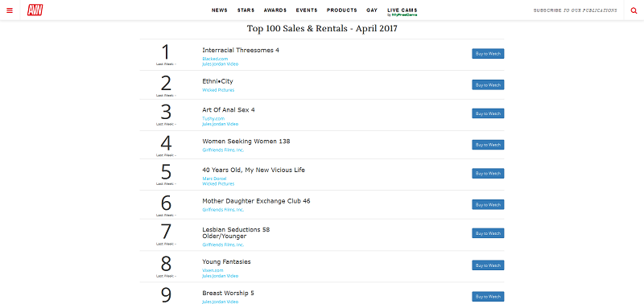The width and height of the screenshot is (644, 304).
Task: Click Jules Jordan Video under Vixen.com
Action: click(x=220, y=276)
